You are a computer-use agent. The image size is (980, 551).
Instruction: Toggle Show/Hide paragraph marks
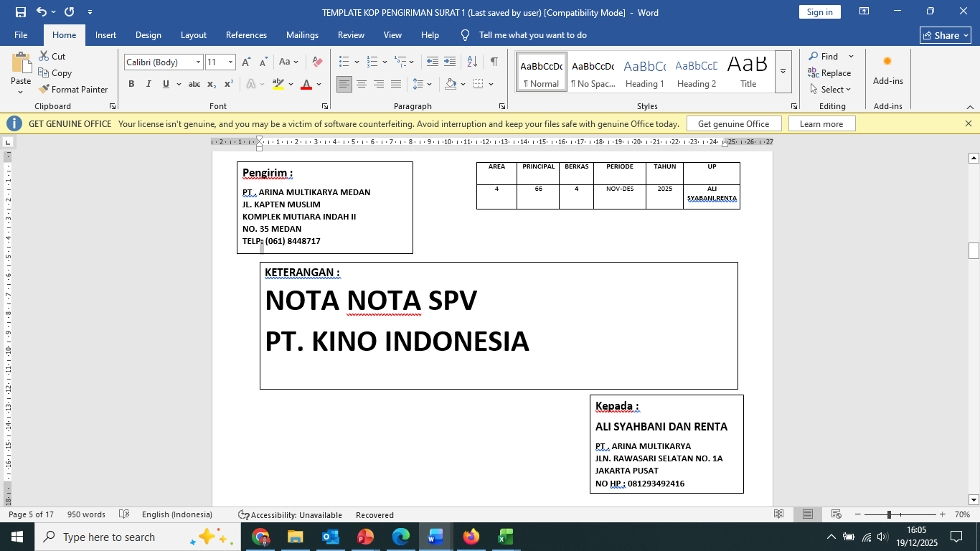(494, 62)
